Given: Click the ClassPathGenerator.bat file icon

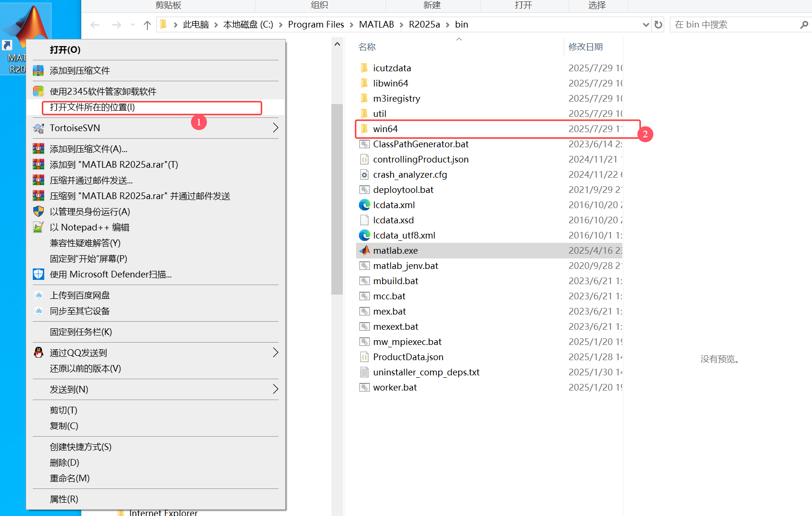Looking at the screenshot, I should coord(365,144).
